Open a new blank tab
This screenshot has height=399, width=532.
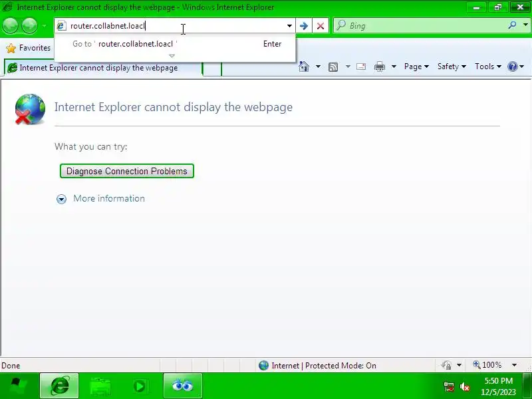212,68
